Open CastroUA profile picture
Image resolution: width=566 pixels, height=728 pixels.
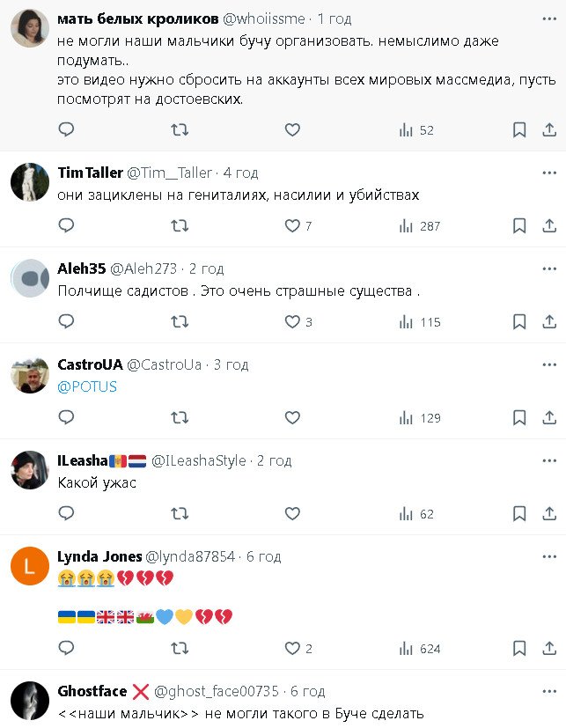[29, 374]
